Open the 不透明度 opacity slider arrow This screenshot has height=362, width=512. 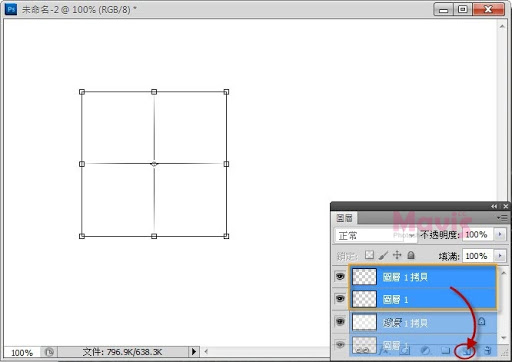[500, 234]
